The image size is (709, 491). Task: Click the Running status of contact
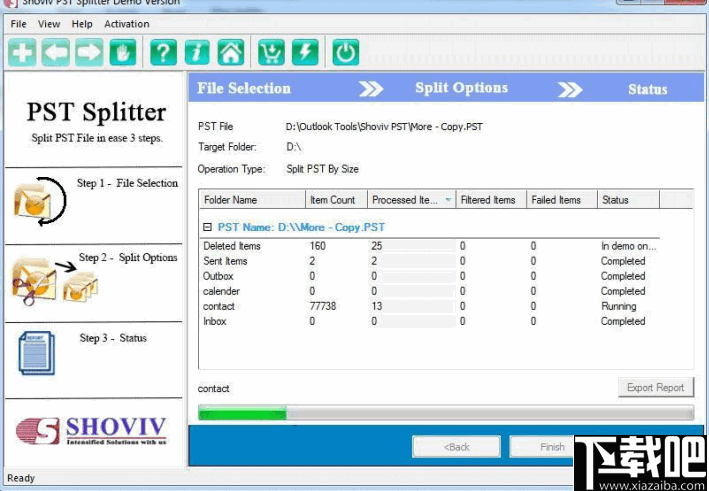pyautogui.click(x=619, y=306)
